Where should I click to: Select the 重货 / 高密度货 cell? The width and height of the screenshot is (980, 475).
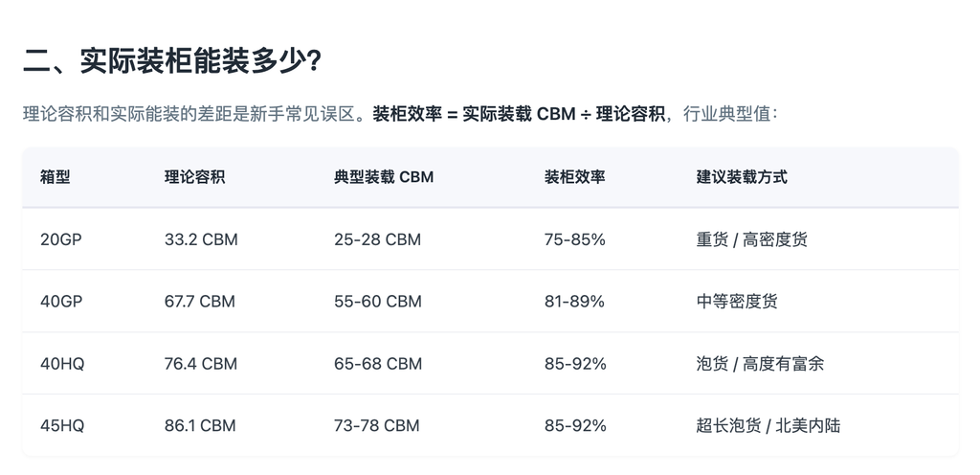[x=752, y=239]
